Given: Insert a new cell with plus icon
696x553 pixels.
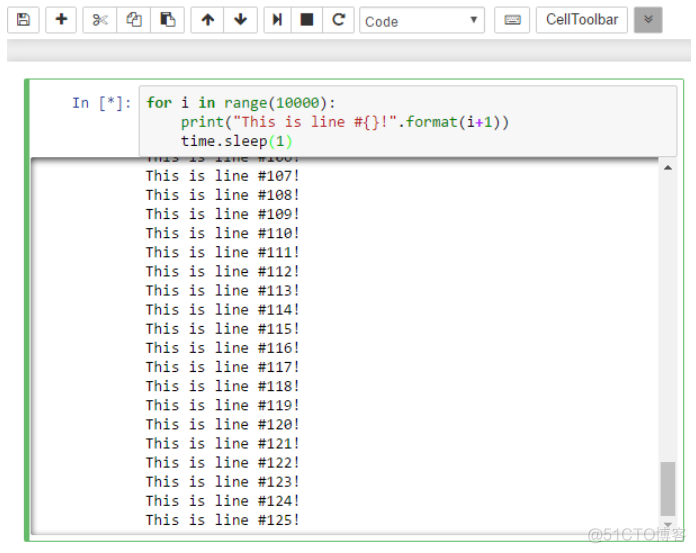Looking at the screenshot, I should point(61,20).
